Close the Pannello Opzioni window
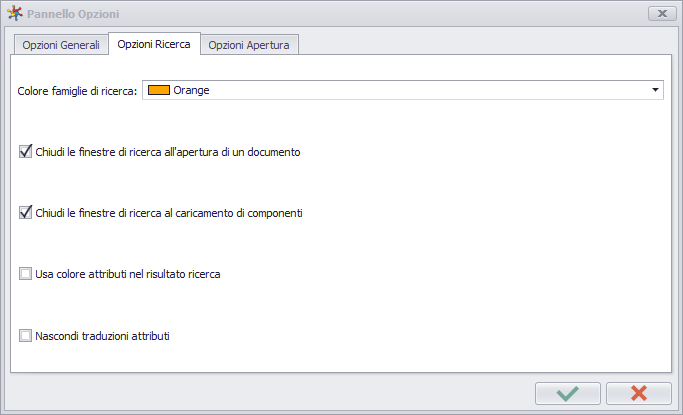This screenshot has width=683, height=415. 662,13
